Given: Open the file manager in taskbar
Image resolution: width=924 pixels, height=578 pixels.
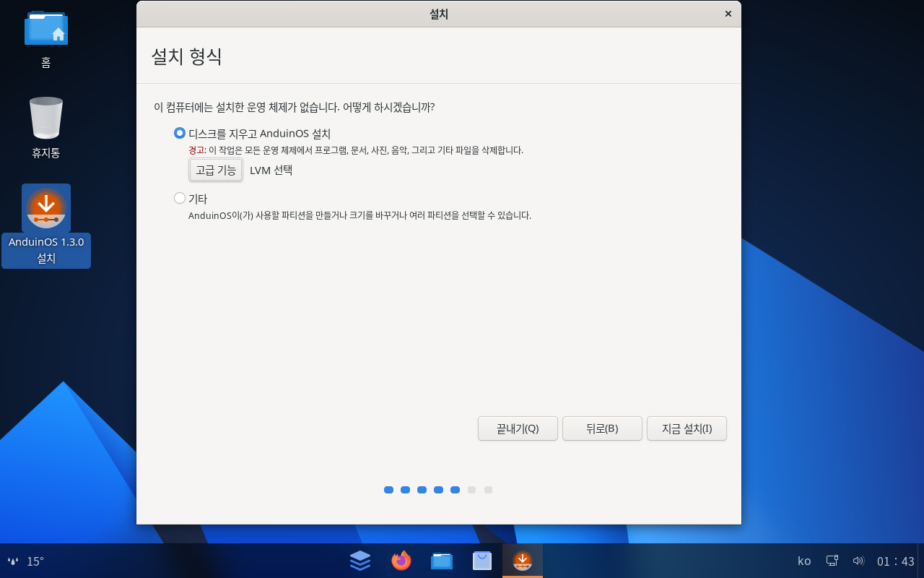Looking at the screenshot, I should (x=441, y=560).
